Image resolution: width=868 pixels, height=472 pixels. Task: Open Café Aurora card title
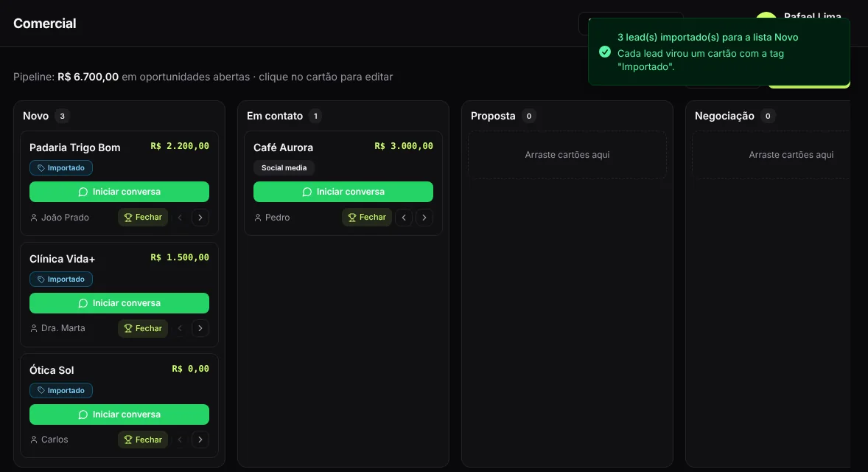click(x=284, y=147)
